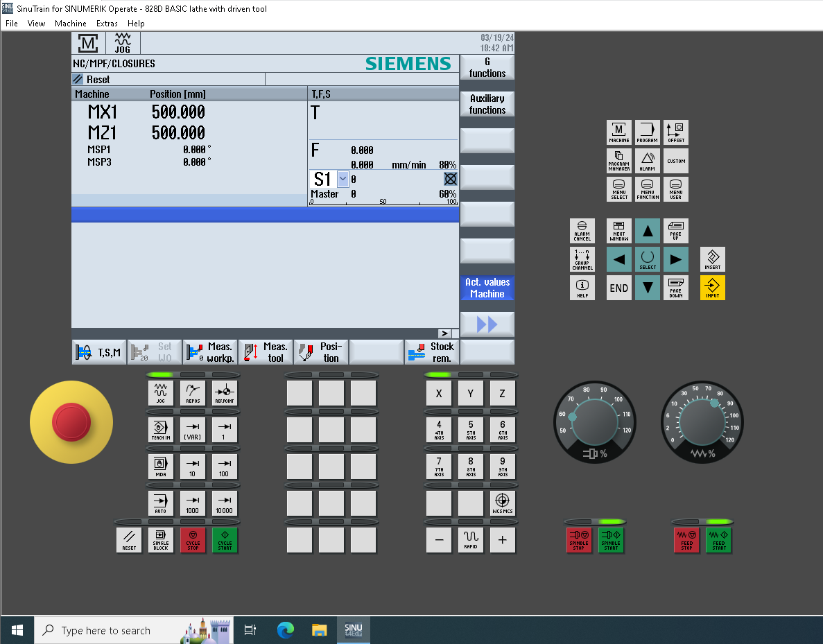Click red SPINDLE STOP key
823x644 pixels.
(579, 540)
